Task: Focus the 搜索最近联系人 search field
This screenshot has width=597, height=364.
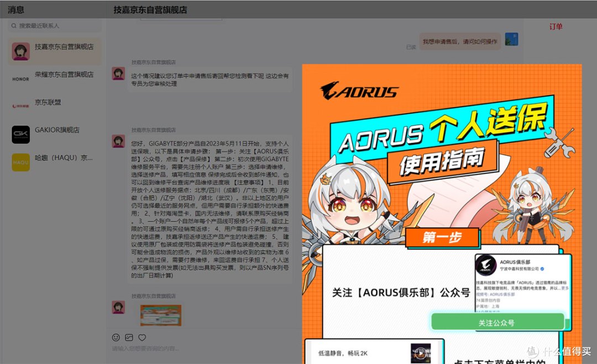Action: (54, 26)
